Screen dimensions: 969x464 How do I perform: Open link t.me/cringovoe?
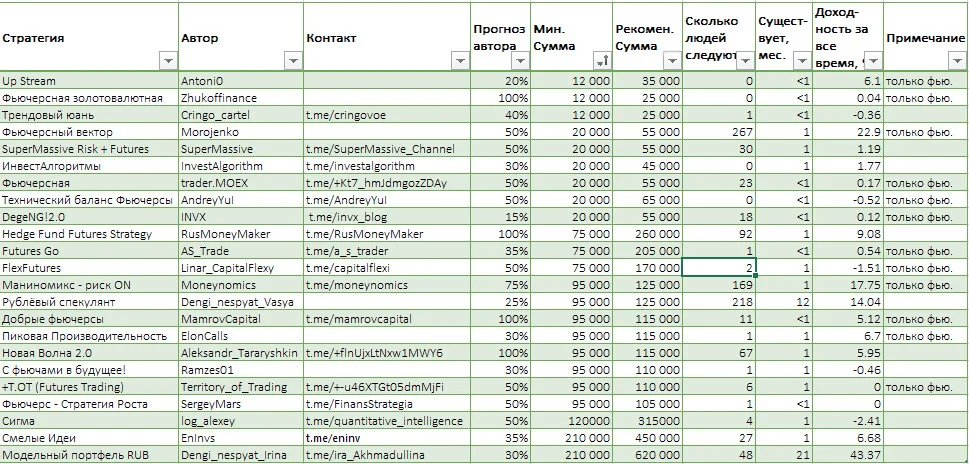click(x=348, y=115)
